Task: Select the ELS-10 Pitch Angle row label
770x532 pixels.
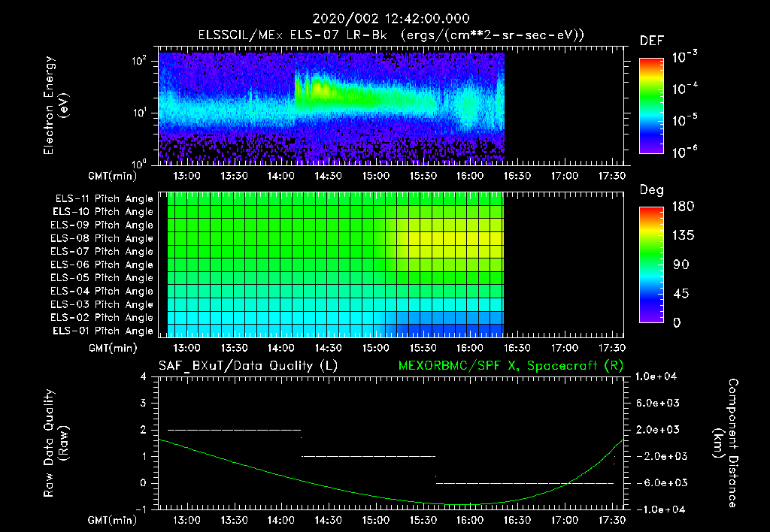Action: pyautogui.click(x=103, y=212)
